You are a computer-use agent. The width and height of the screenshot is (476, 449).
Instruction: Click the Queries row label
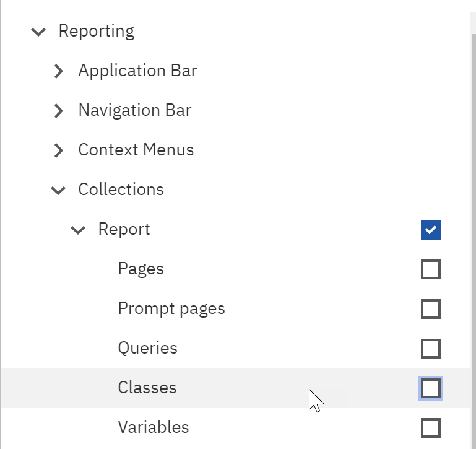pos(147,348)
